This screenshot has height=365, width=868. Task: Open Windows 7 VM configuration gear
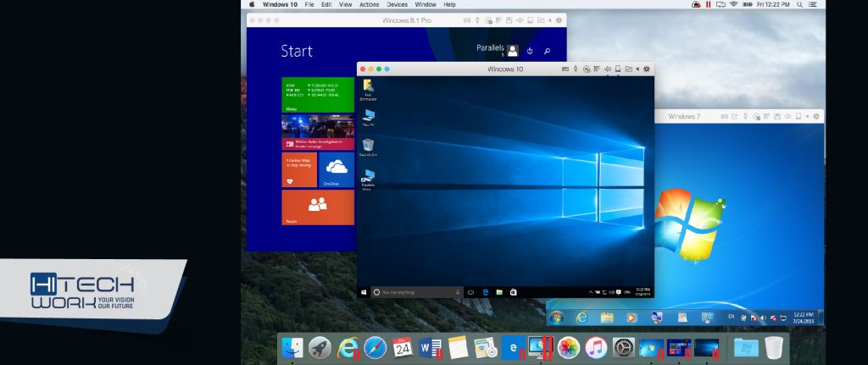click(x=816, y=117)
